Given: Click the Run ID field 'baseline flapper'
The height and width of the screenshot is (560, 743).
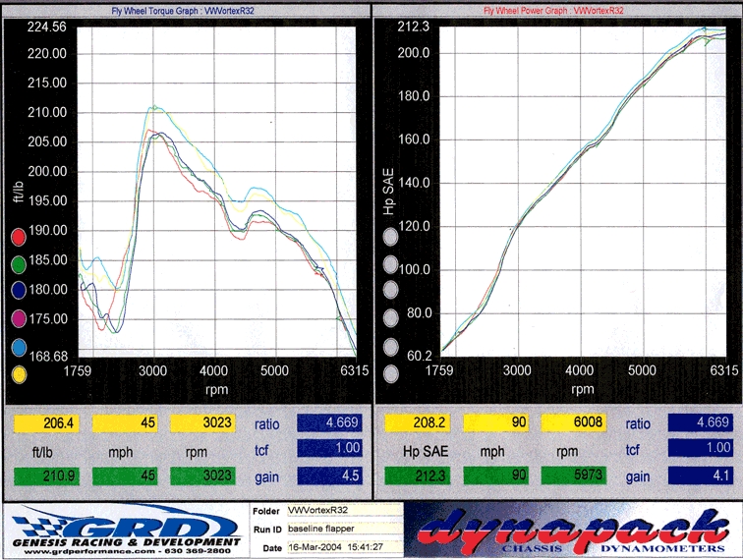Looking at the screenshot, I should (343, 531).
